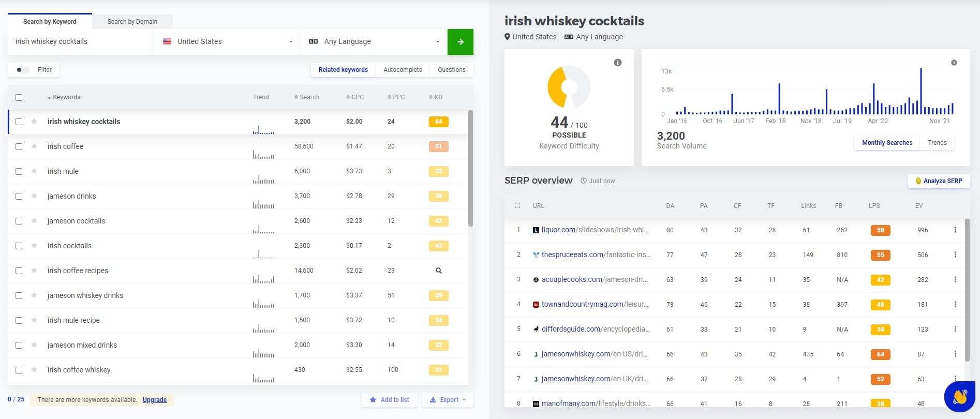This screenshot has width=980, height=419.
Task: Open more options for diffordsguide.com result
Action: pyautogui.click(x=955, y=329)
